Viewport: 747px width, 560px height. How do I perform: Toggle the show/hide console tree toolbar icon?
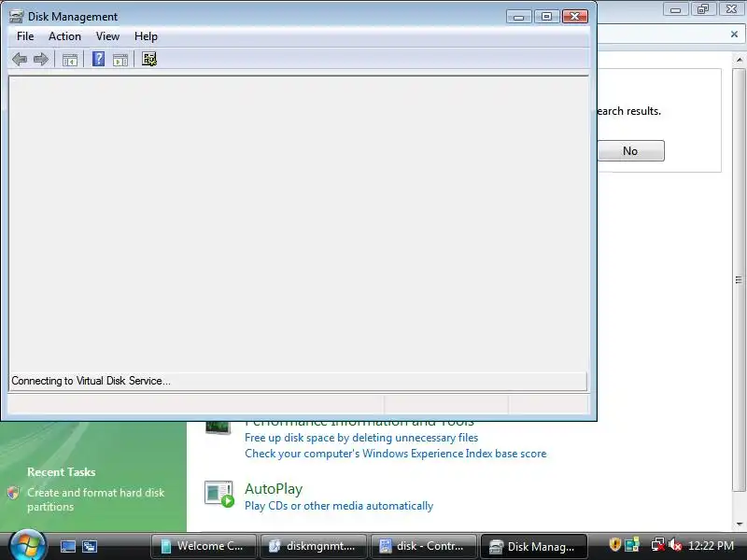coord(69,60)
